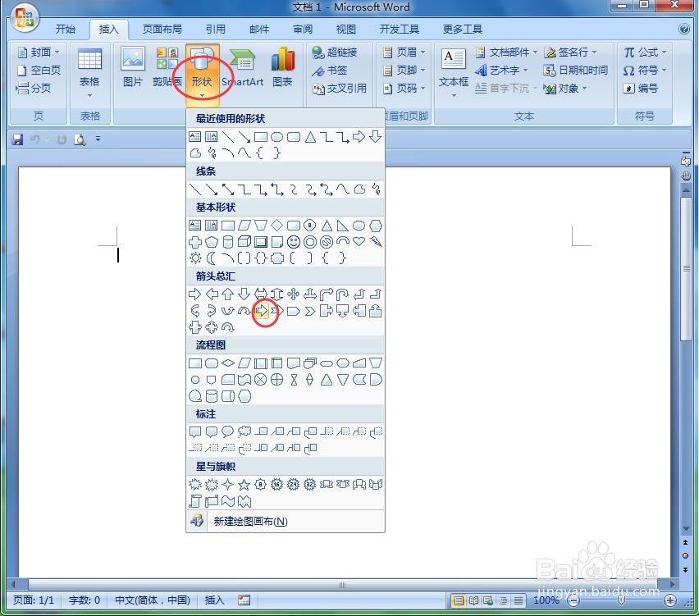Switch to Full Screen Reading view
The height and width of the screenshot is (616, 699).
click(473, 601)
